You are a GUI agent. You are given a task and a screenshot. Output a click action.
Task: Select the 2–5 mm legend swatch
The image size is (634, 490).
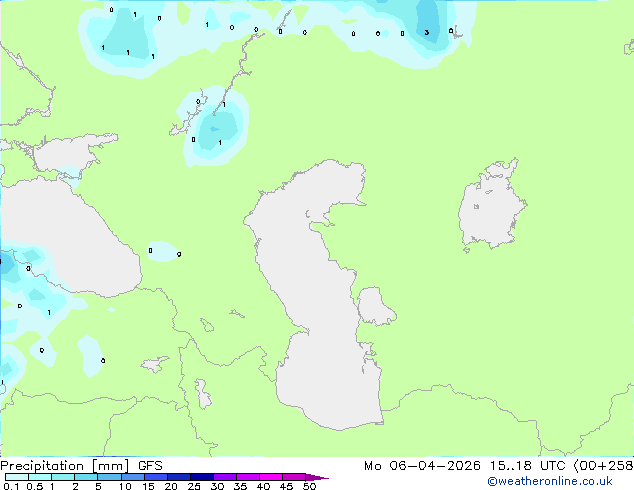click(x=86, y=477)
